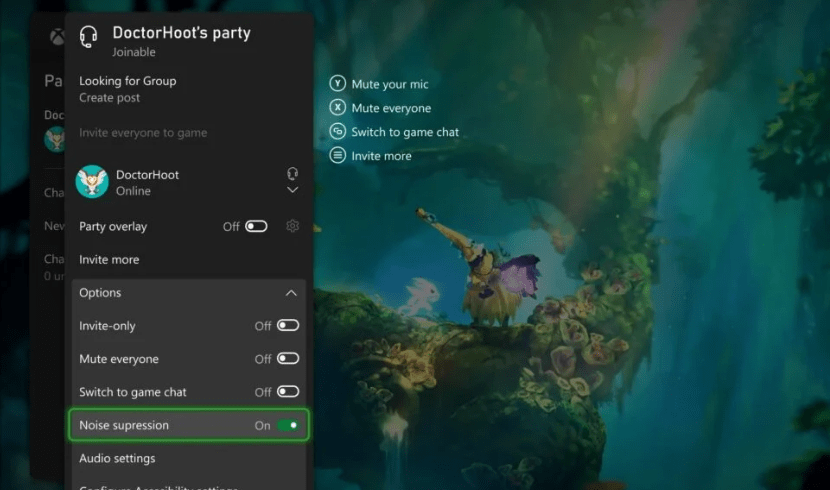Enable the Invite-only toggle

coord(288,326)
